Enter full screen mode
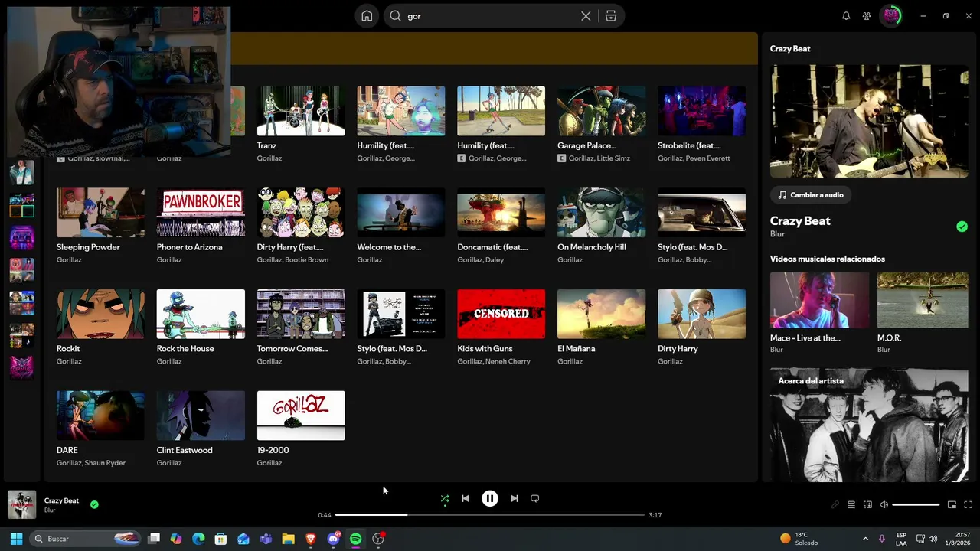This screenshot has height=551, width=980. [968, 505]
